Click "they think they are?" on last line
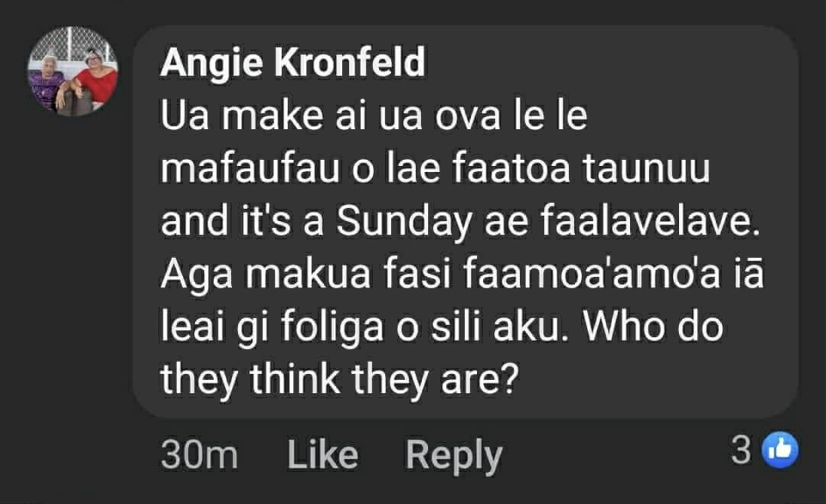The width and height of the screenshot is (826, 504). [340, 379]
